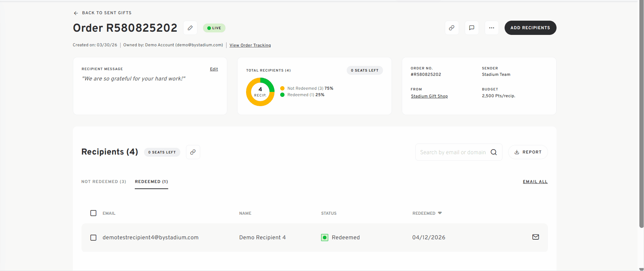
Task: Click 0 Seats Left badge beside Recipients heading
Action: (x=162, y=152)
